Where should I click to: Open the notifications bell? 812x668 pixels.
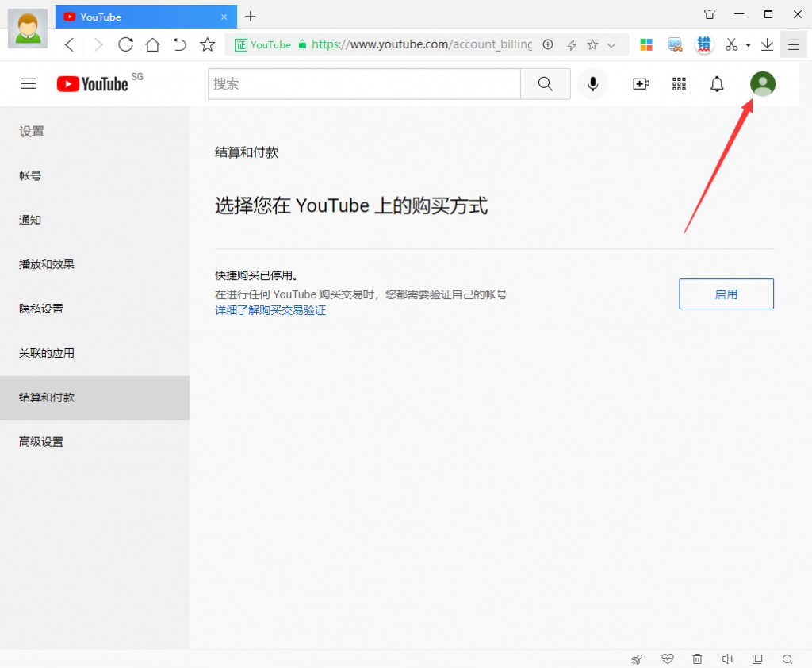pos(717,84)
